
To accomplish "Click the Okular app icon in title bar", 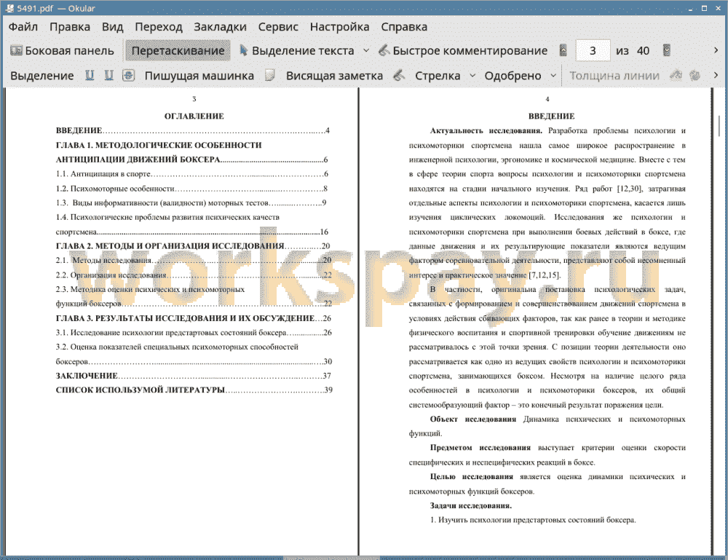I will click(x=9, y=8).
